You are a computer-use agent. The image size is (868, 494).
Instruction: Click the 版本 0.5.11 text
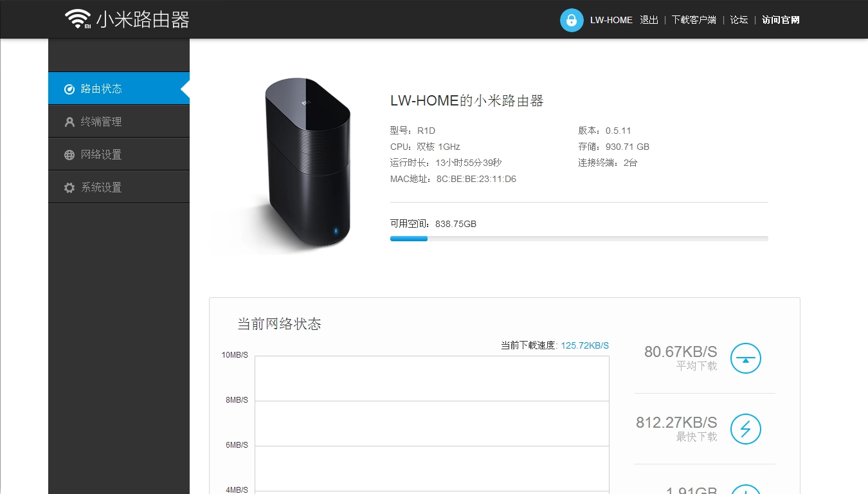pos(604,131)
